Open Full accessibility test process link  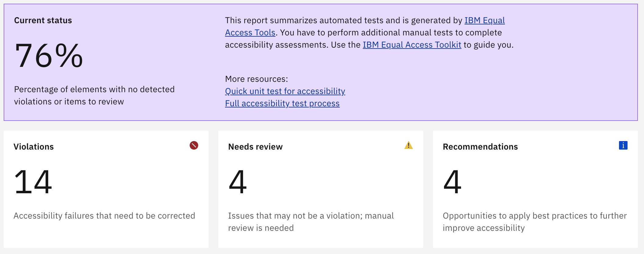pos(282,103)
